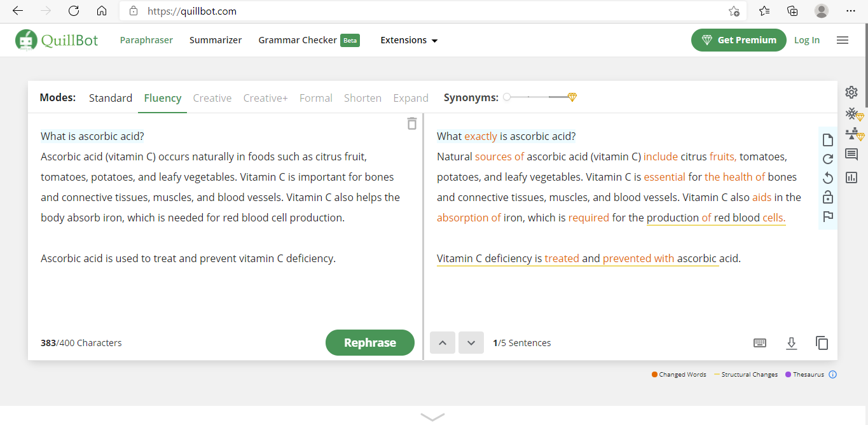The height and width of the screenshot is (425, 868).
Task: Copy the paraphrased output text
Action: 822,343
